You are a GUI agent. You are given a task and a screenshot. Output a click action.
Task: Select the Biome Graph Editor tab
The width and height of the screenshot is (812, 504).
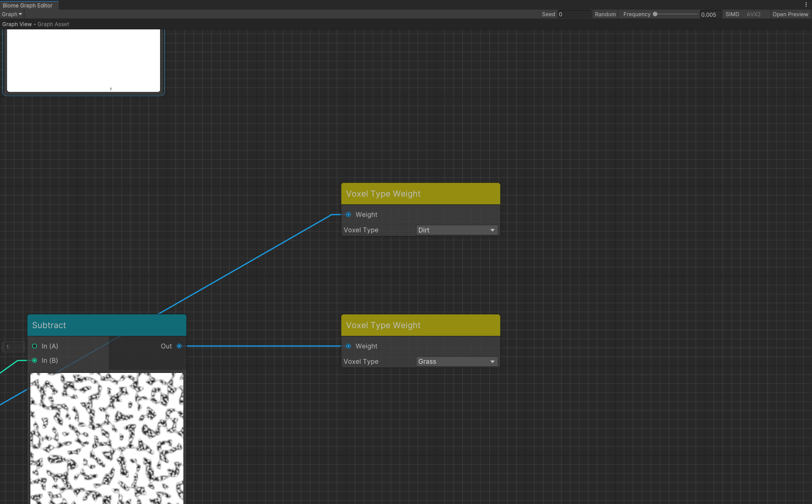tap(28, 5)
